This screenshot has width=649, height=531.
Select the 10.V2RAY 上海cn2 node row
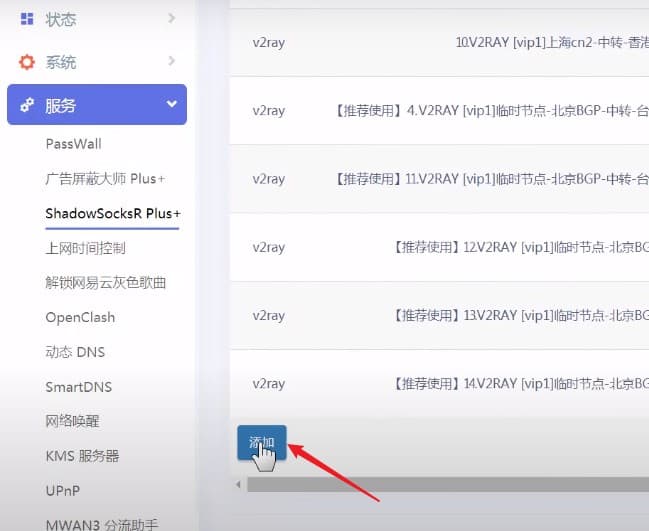coord(439,42)
